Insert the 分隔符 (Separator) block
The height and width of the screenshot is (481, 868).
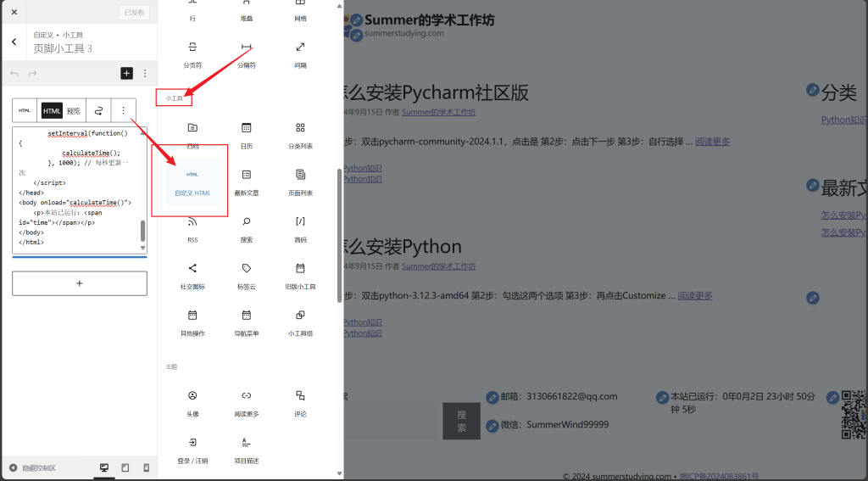[247, 53]
